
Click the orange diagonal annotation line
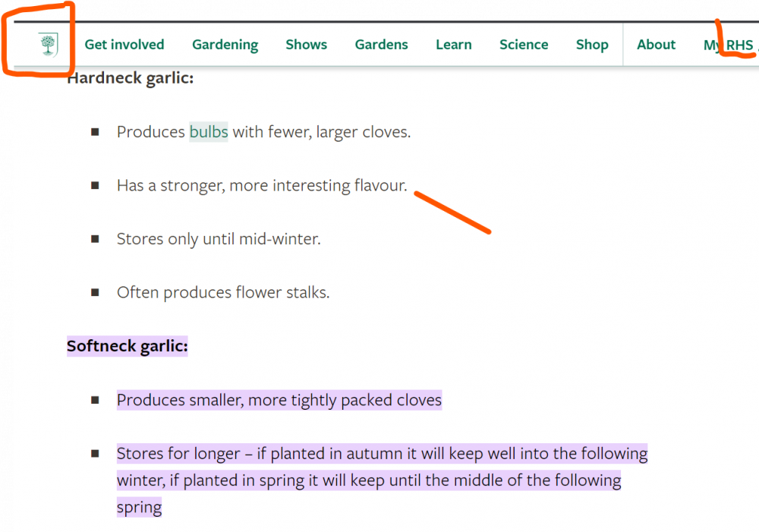[x=452, y=212]
